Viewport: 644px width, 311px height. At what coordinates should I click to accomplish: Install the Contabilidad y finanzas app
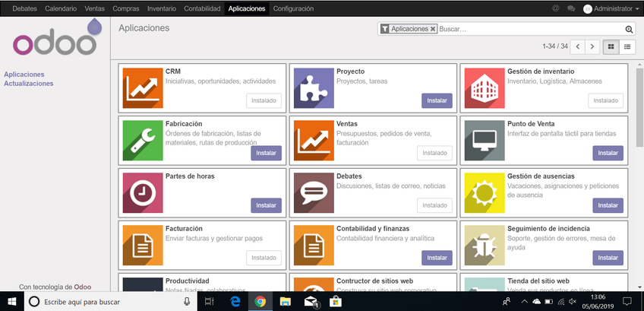coord(437,258)
